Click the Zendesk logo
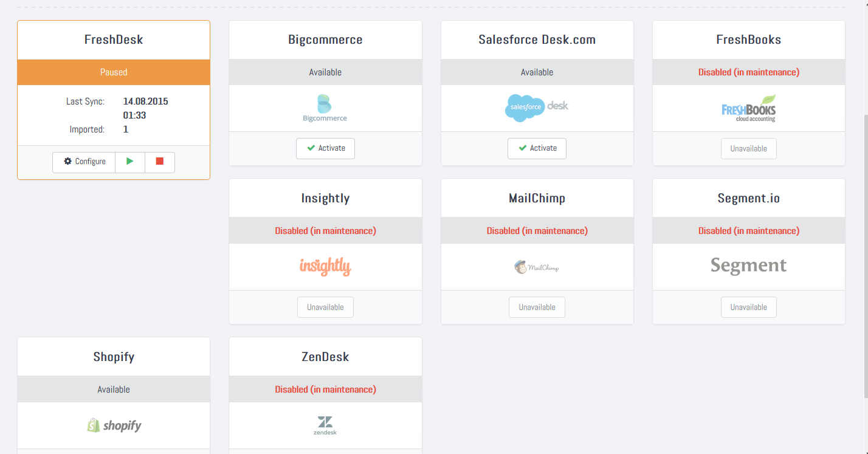868x454 pixels. pos(325,425)
